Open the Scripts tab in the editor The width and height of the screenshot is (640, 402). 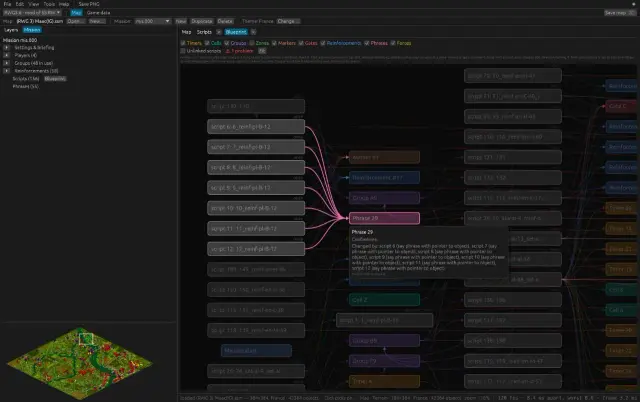[204, 32]
